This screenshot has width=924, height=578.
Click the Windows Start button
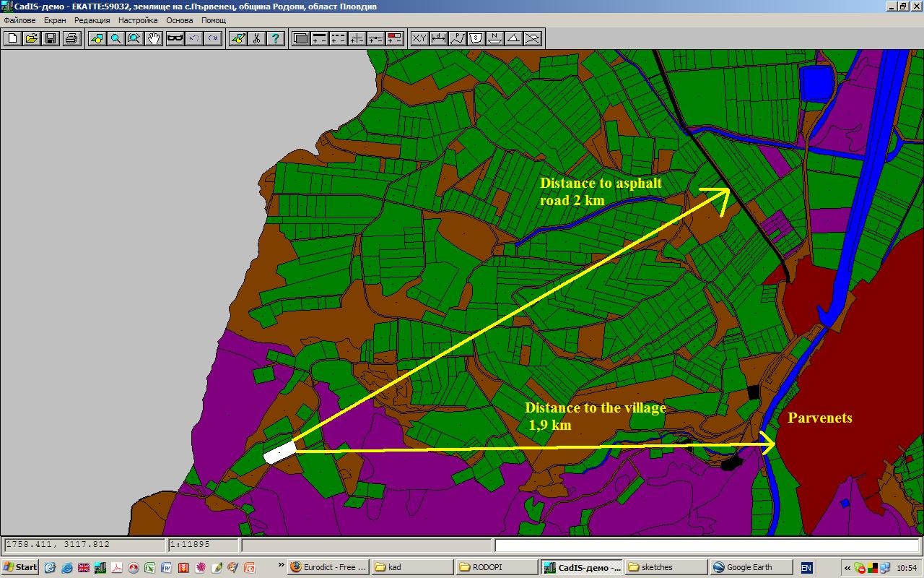pos(20,567)
